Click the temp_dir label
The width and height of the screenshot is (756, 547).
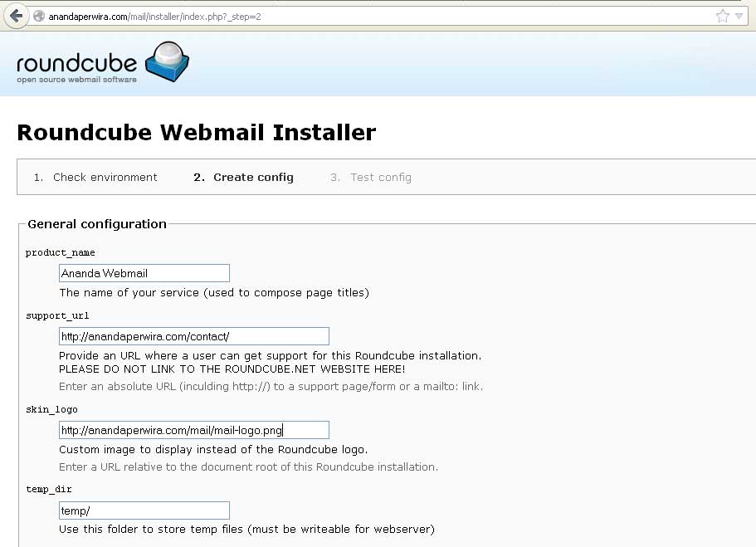[49, 489]
